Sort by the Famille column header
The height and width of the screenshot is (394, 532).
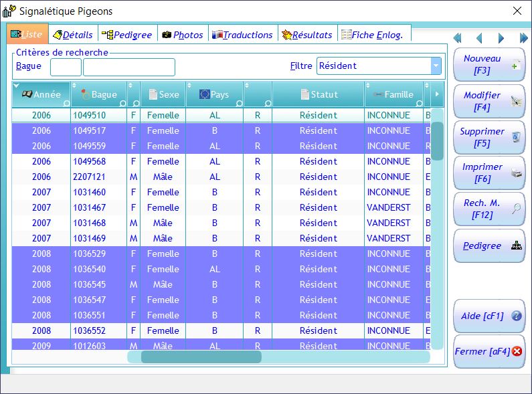394,94
